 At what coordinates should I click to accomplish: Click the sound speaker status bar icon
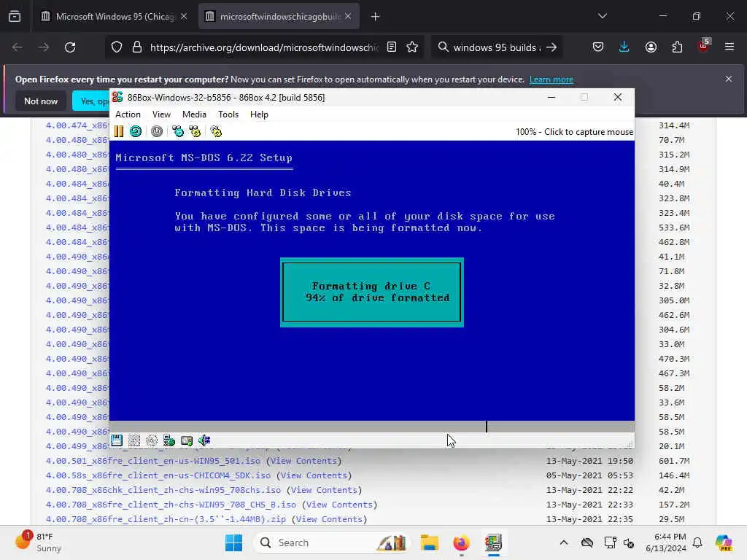pyautogui.click(x=204, y=440)
